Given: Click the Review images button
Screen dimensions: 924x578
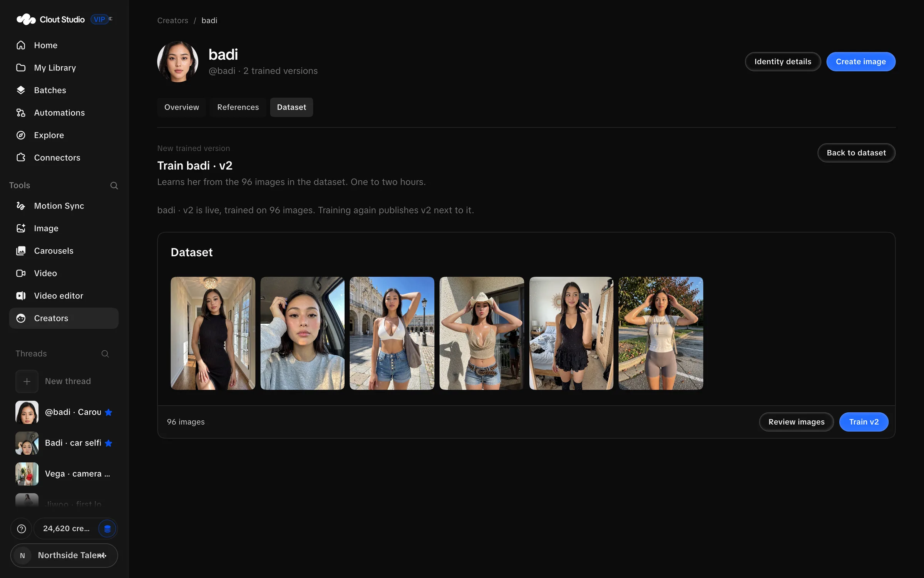Looking at the screenshot, I should [x=796, y=422].
